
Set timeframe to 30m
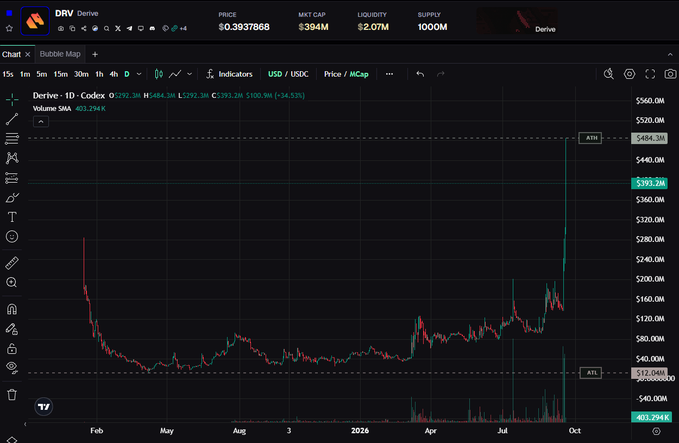(81, 74)
